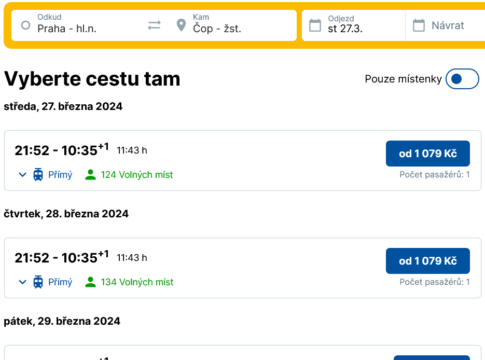Open the departure date calendar icon

coord(315,25)
